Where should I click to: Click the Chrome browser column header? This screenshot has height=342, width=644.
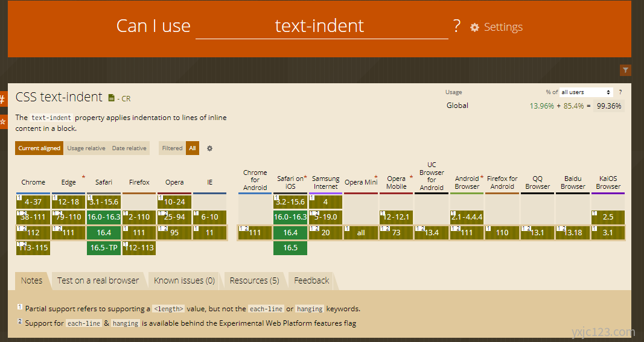[x=33, y=182]
